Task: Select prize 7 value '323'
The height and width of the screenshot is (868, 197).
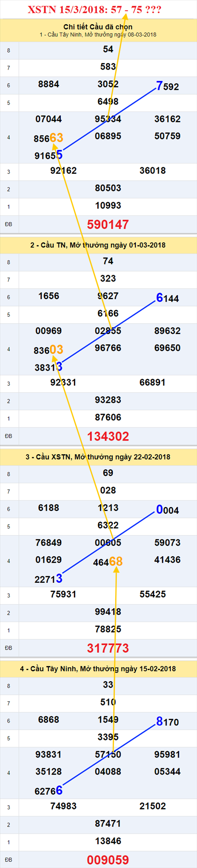Action: 108,278
